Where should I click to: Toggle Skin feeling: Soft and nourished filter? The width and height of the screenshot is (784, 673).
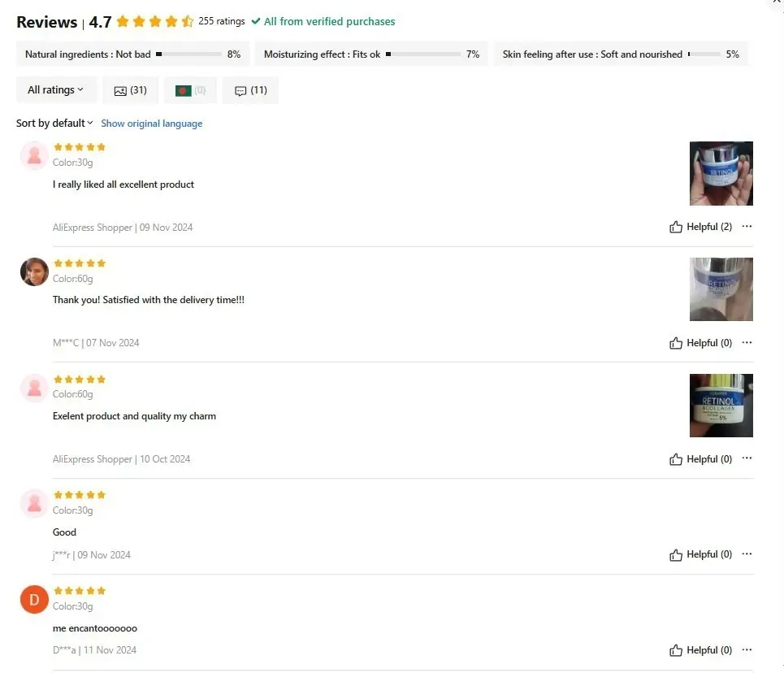click(x=620, y=54)
